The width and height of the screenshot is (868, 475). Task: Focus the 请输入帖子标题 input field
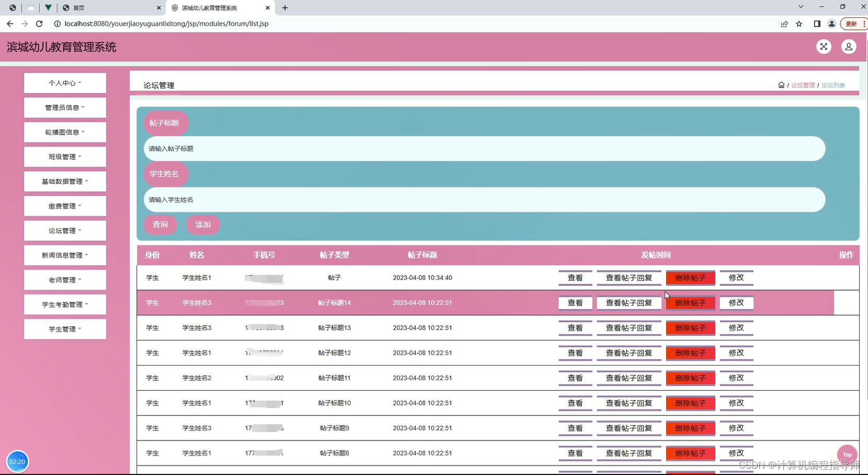[x=484, y=149]
